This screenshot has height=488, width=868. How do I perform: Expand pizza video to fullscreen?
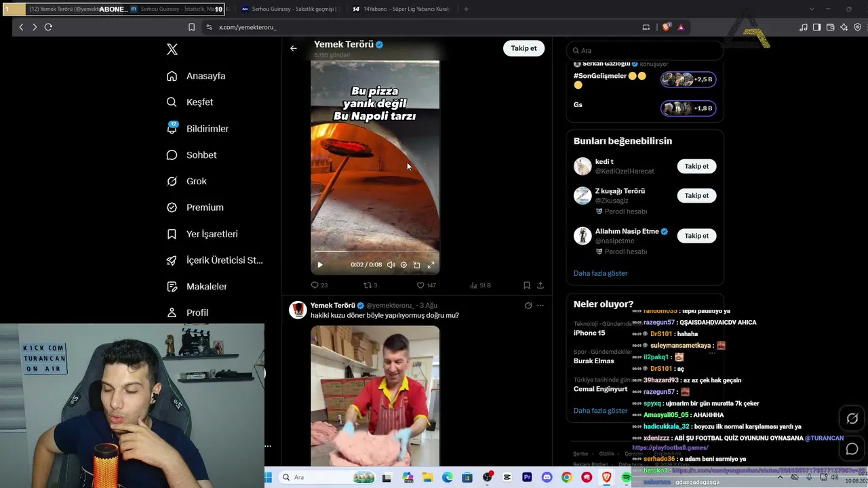click(431, 265)
